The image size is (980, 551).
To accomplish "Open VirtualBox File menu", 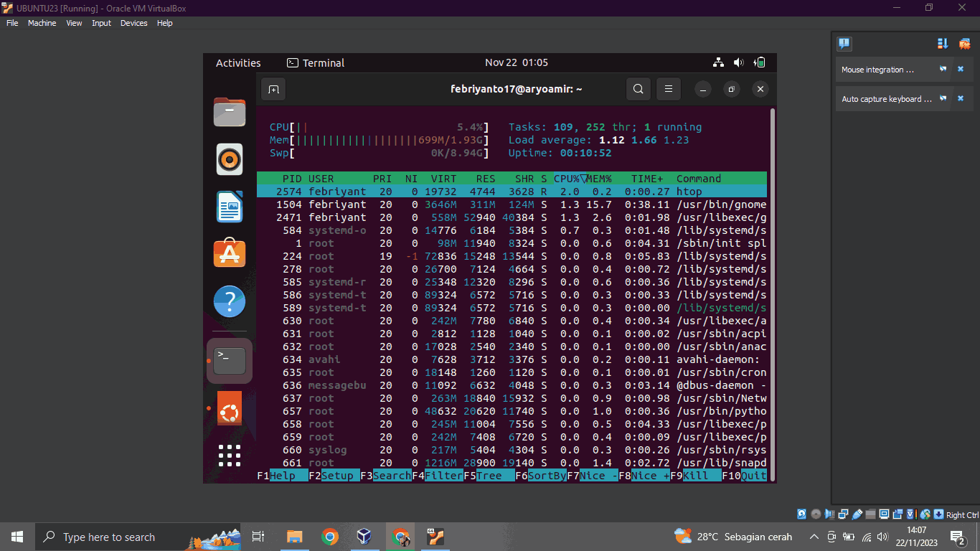I will pos(12,23).
